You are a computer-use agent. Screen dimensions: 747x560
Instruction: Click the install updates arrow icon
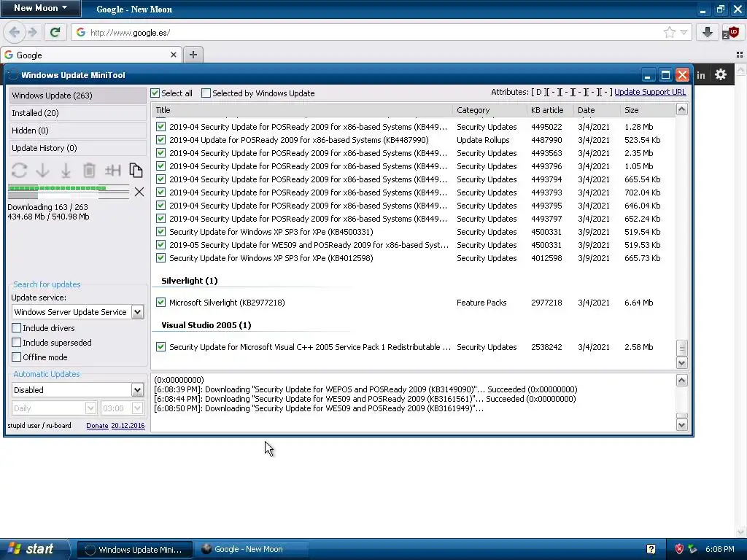[66, 170]
